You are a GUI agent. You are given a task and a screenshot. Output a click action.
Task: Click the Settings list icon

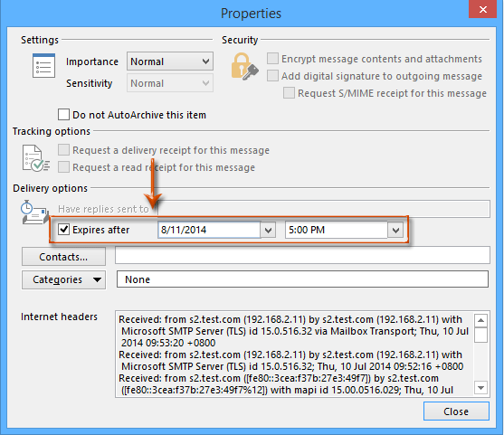[43, 65]
